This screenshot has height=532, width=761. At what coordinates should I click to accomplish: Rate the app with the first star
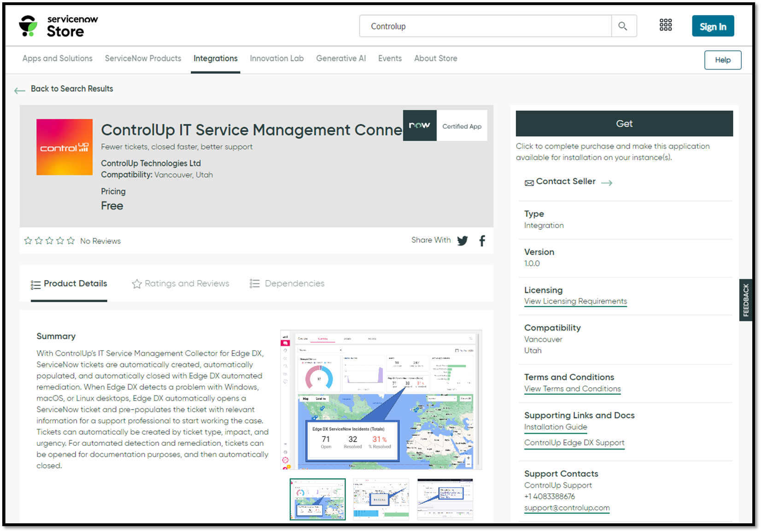click(x=28, y=240)
